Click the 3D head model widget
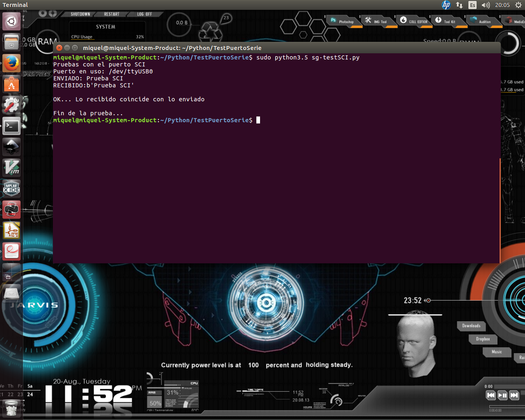Viewport: 525px width, 420px height. tap(416, 345)
